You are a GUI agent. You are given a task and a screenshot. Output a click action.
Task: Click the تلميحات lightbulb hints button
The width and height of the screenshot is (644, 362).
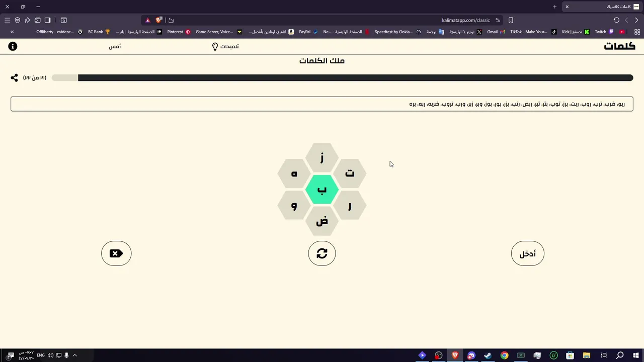[225, 46]
